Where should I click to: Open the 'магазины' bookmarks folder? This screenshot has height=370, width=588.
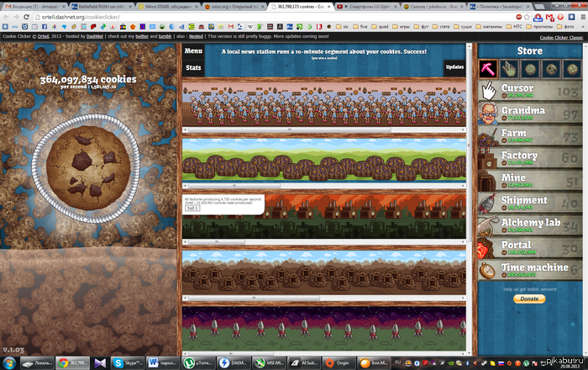489,27
